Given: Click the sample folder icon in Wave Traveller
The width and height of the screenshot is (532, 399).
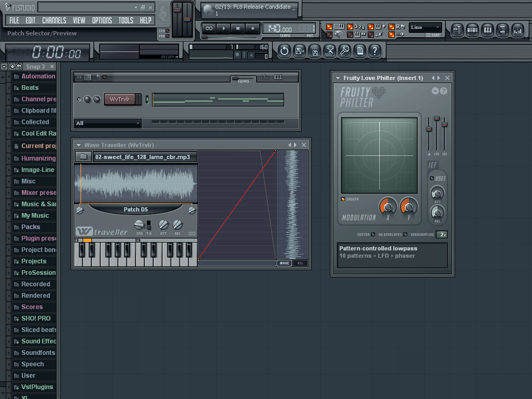Looking at the screenshot, I should click(84, 157).
